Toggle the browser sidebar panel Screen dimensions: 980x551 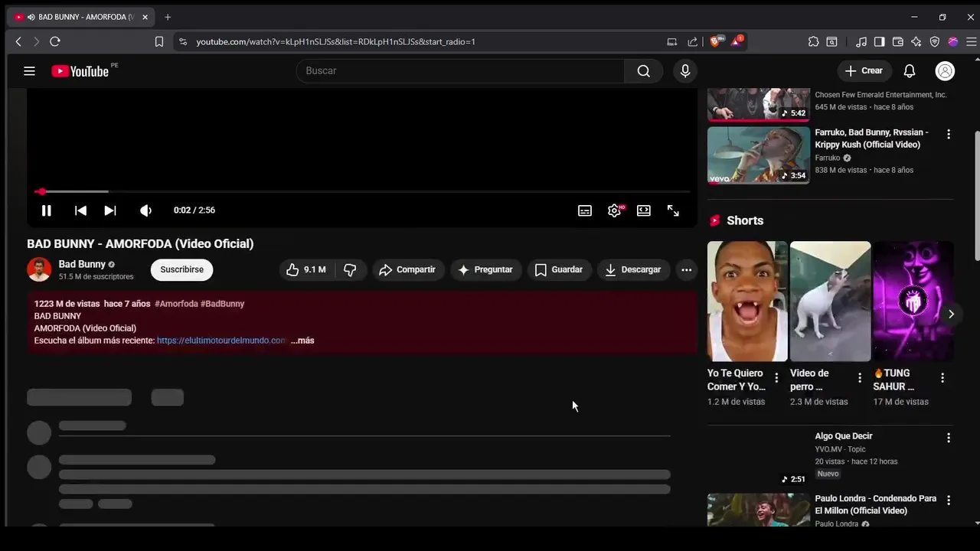tap(880, 41)
